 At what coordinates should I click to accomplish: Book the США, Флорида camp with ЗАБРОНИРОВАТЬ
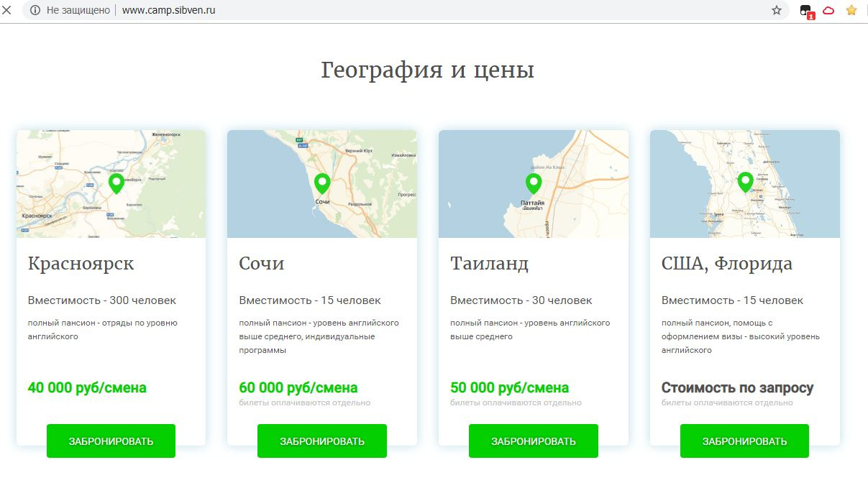click(x=744, y=441)
